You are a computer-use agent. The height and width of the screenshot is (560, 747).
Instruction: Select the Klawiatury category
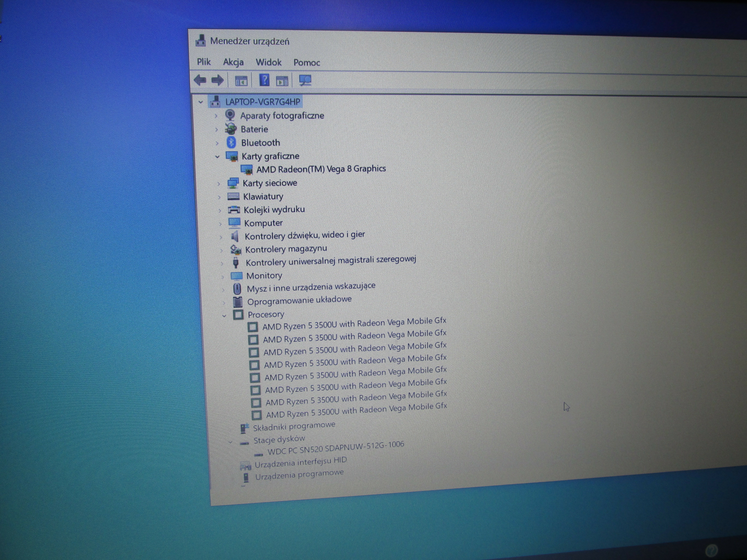(263, 196)
